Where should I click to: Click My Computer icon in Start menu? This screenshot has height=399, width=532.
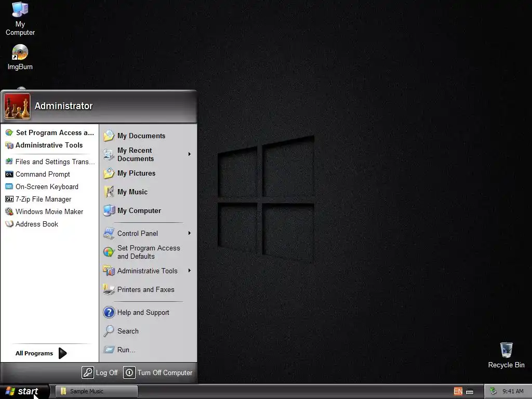(109, 210)
